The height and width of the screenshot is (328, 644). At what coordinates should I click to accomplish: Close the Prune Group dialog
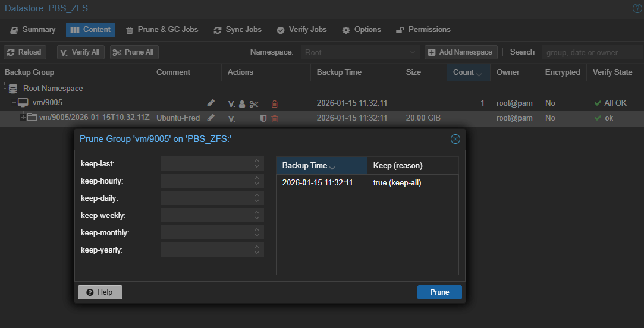pos(455,139)
